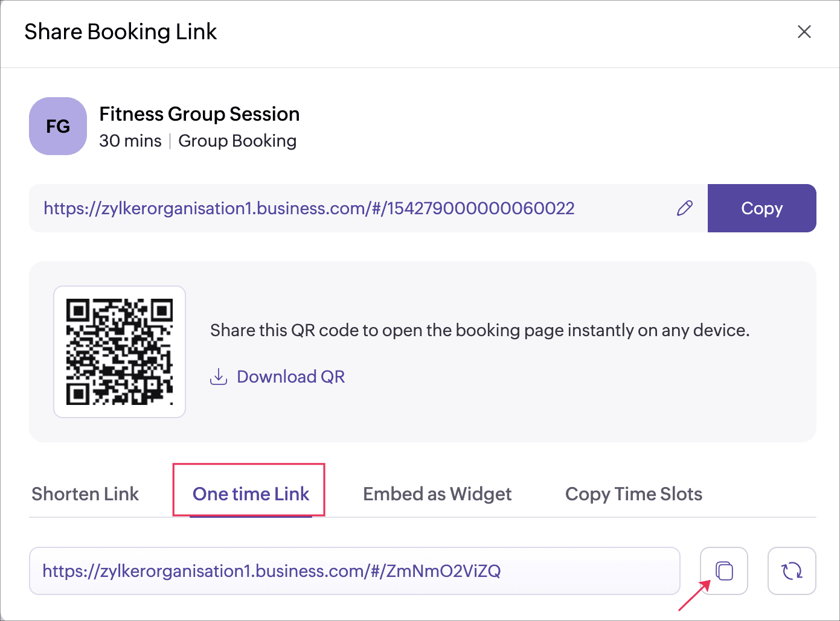840x621 pixels.
Task: Go to the Copy Time Slots tab
Action: (633, 494)
